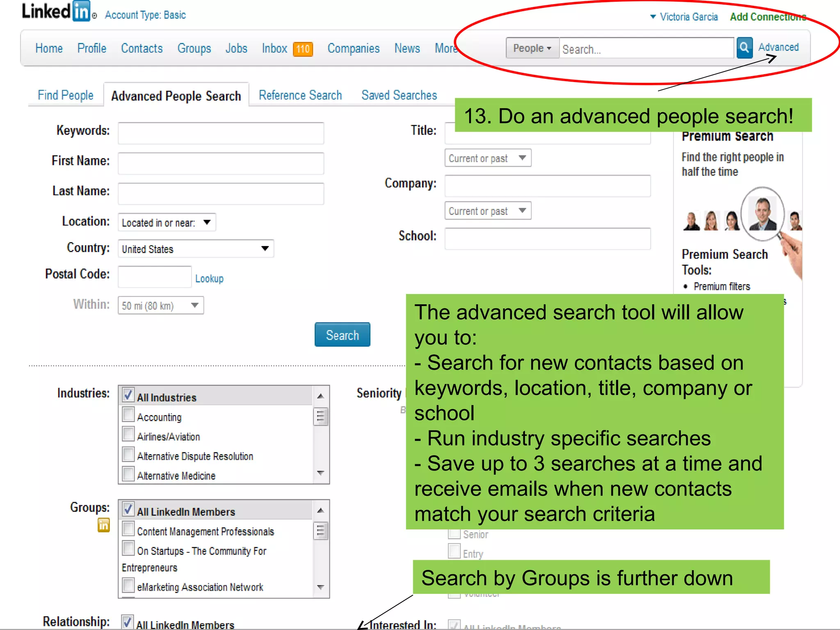840x630 pixels.
Task: Open the Profile menu item
Action: point(91,48)
